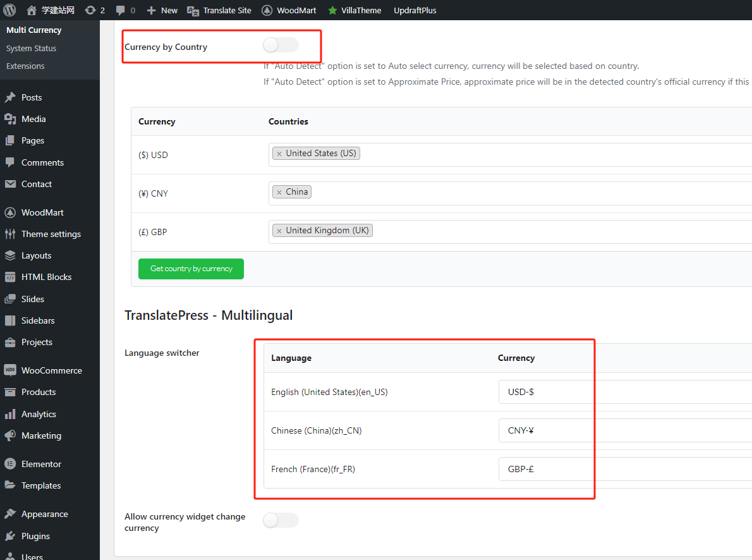The width and height of the screenshot is (752, 560).
Task: Click the WooCommerce icon in sidebar
Action: pyautogui.click(x=10, y=370)
